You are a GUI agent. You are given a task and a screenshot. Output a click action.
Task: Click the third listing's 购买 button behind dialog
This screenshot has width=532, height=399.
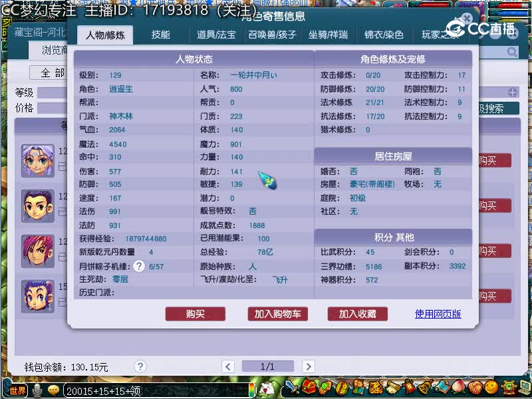[495, 251]
